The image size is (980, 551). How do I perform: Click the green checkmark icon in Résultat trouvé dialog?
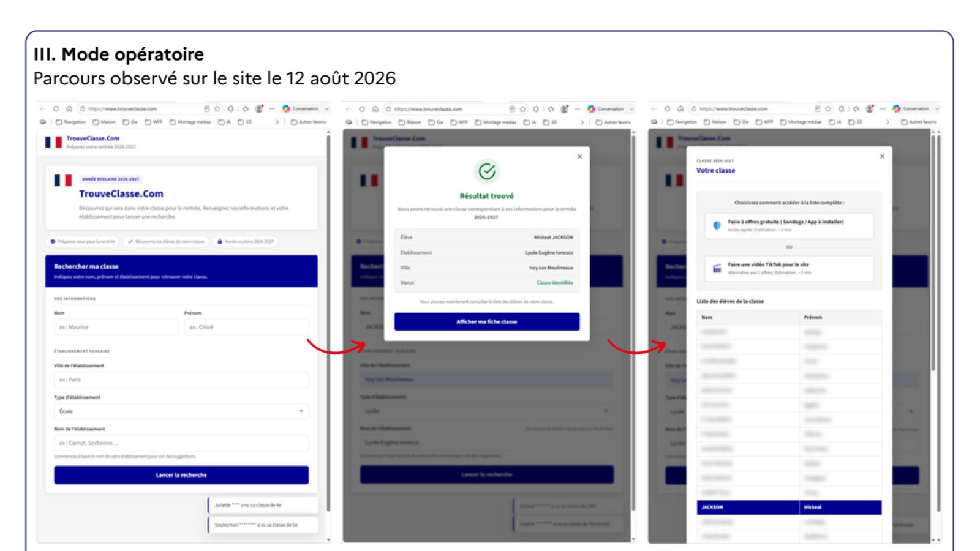pos(487,171)
